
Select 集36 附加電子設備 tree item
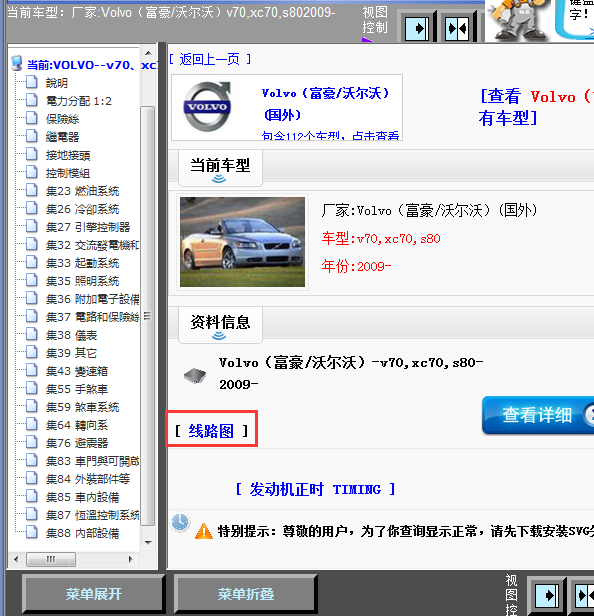click(92, 299)
